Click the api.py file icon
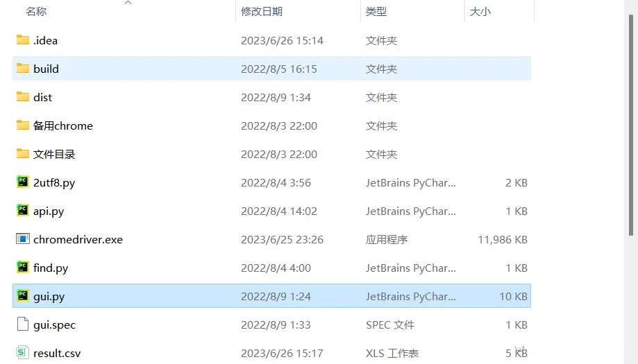The width and height of the screenshot is (638, 364). [x=23, y=211]
